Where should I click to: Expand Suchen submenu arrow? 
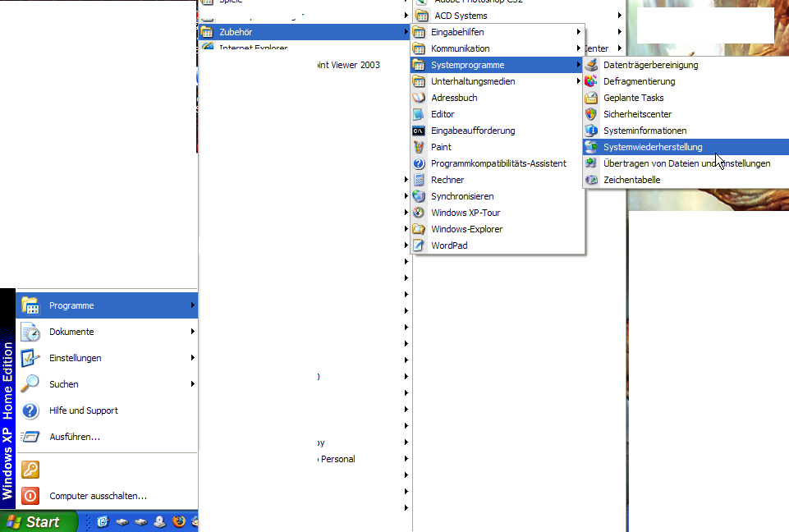pos(193,383)
